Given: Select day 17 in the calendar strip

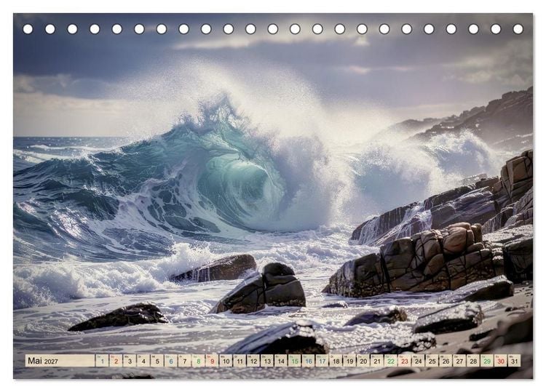Looking at the screenshot, I should 322,361.
